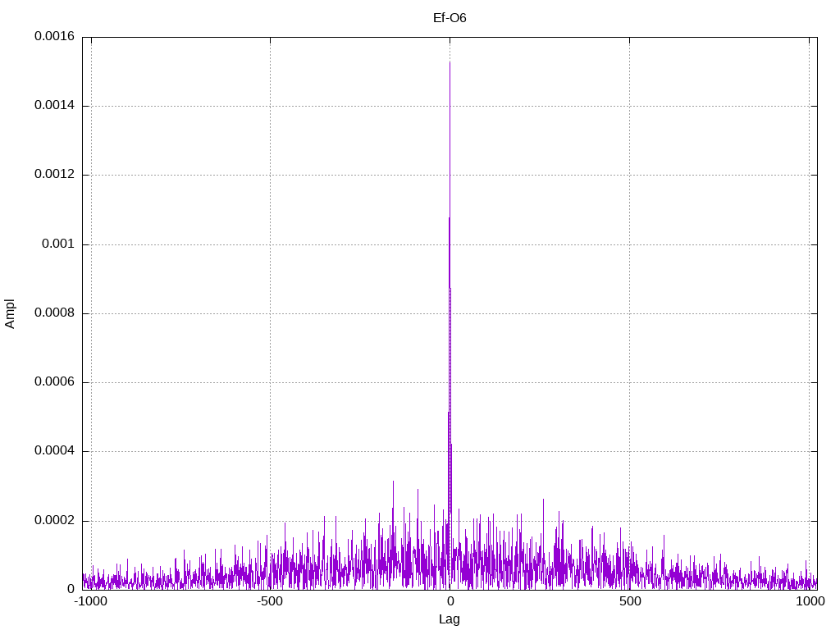840x630 pixels.
Task: Click the 0.0004 y-axis tick label
Action: (54, 451)
